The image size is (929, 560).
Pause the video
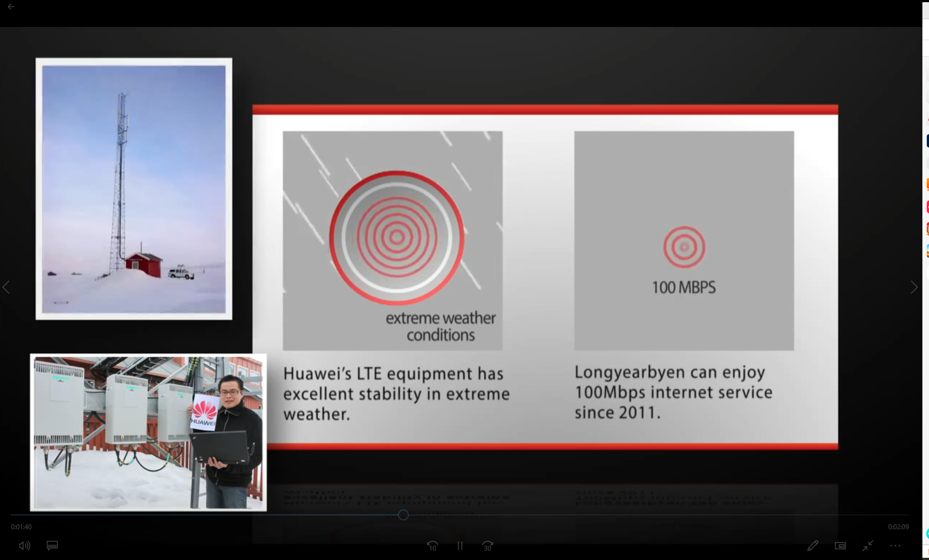[460, 546]
